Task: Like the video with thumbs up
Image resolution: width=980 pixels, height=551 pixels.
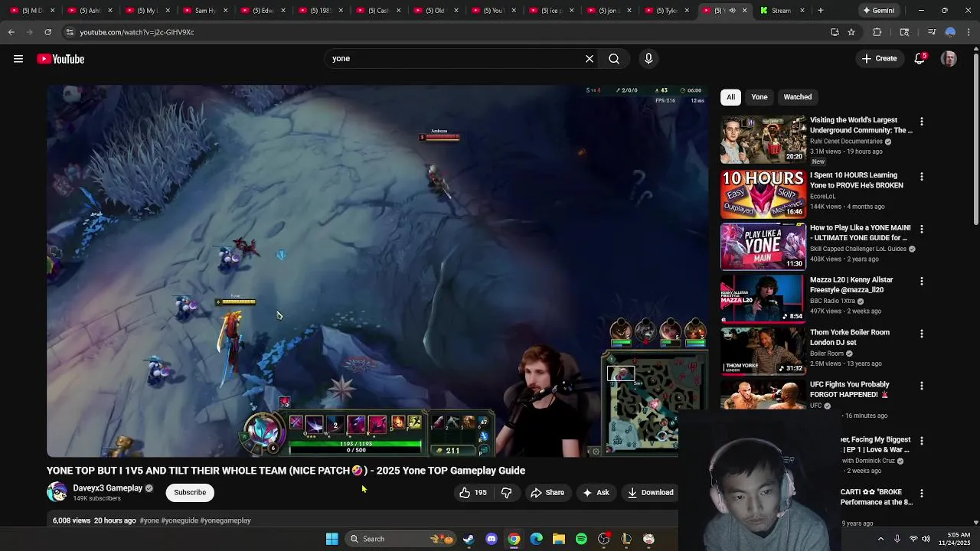Action: click(x=472, y=493)
